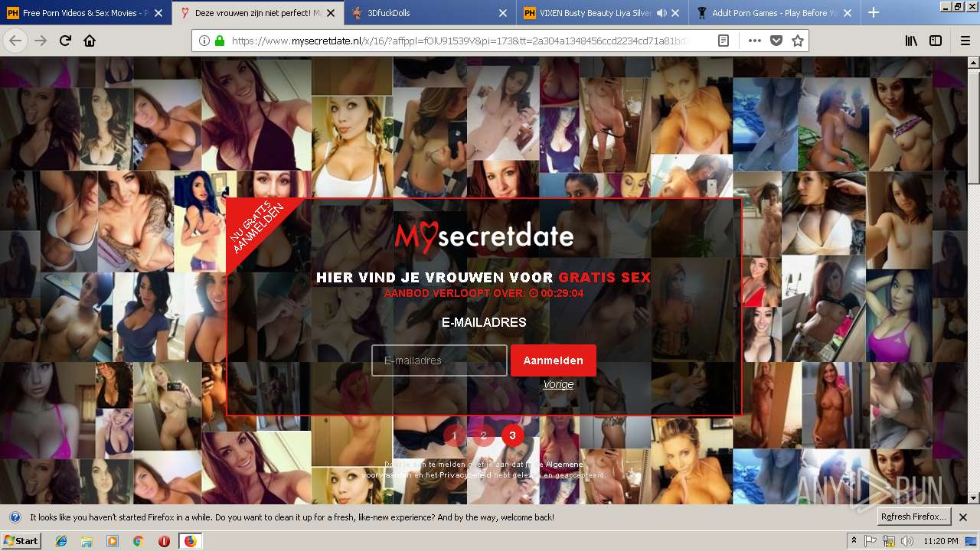Screen dimensions: 980x551
Task: Switch to the Free Porn Videos tab
Action: coord(86,13)
